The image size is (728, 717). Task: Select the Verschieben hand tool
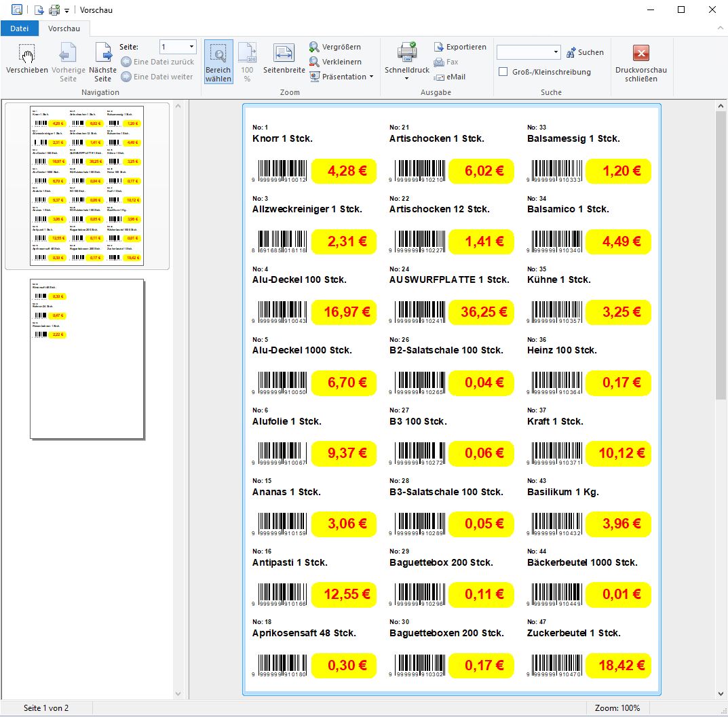coord(26,62)
